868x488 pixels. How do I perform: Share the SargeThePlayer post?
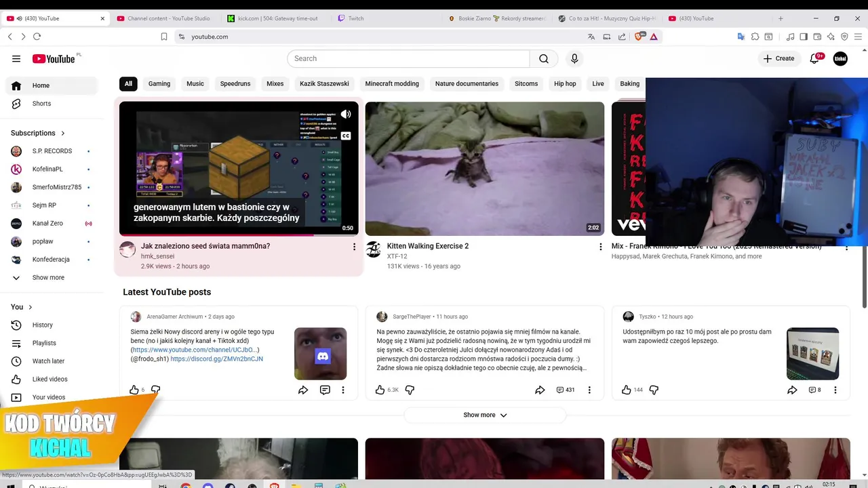(x=540, y=390)
